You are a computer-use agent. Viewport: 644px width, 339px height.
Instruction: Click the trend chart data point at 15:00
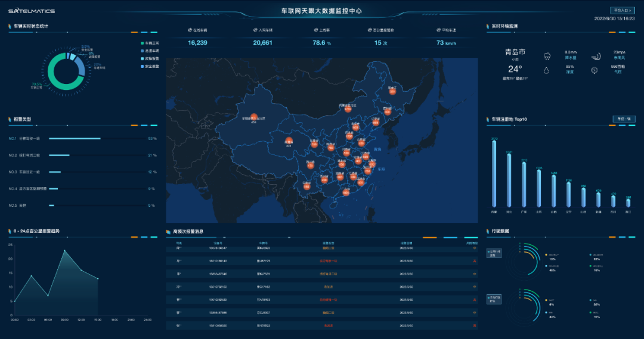pyautogui.click(x=98, y=279)
